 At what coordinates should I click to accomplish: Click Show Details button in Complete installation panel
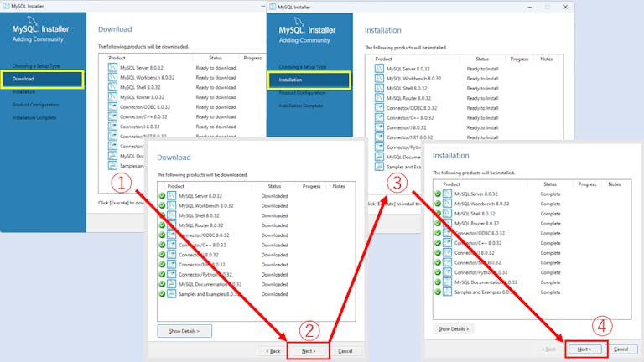454,329
